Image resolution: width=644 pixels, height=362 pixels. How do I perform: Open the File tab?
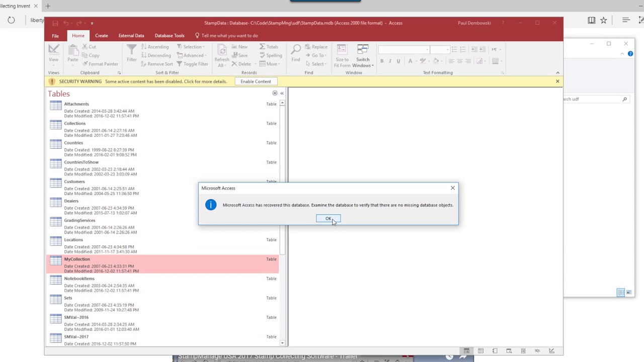tap(55, 36)
